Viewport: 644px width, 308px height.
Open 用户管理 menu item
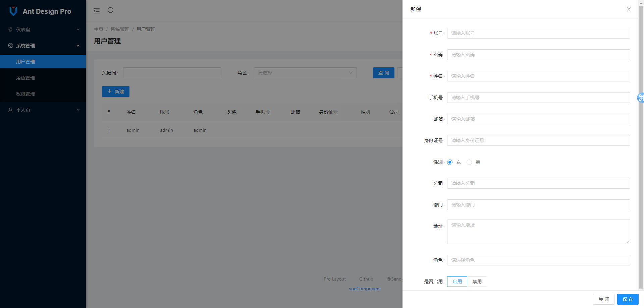pos(43,62)
